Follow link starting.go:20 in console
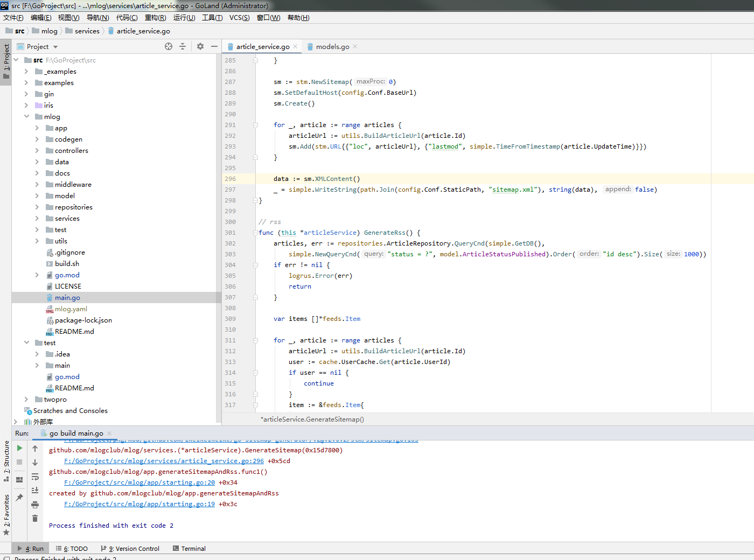The width and height of the screenshot is (754, 560). tap(139, 482)
